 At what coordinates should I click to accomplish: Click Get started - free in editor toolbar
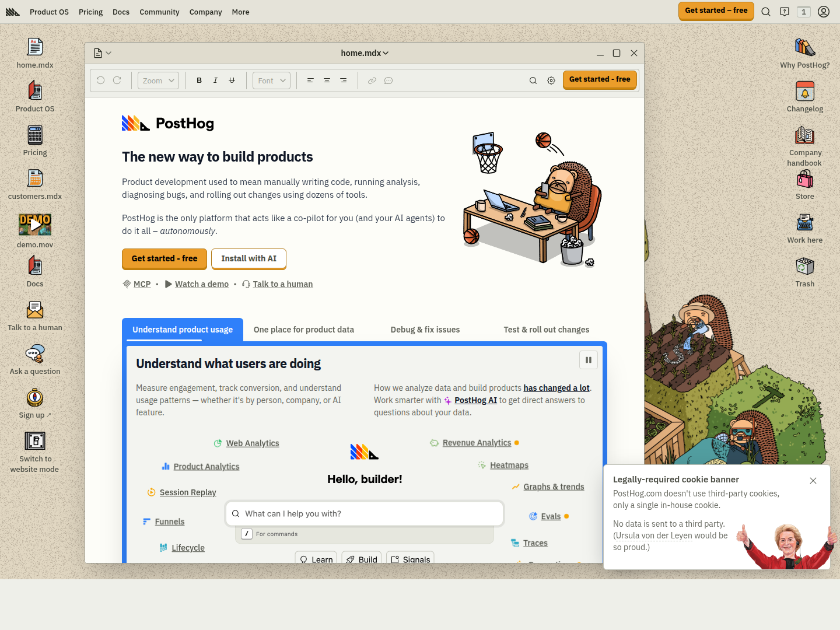coord(600,79)
